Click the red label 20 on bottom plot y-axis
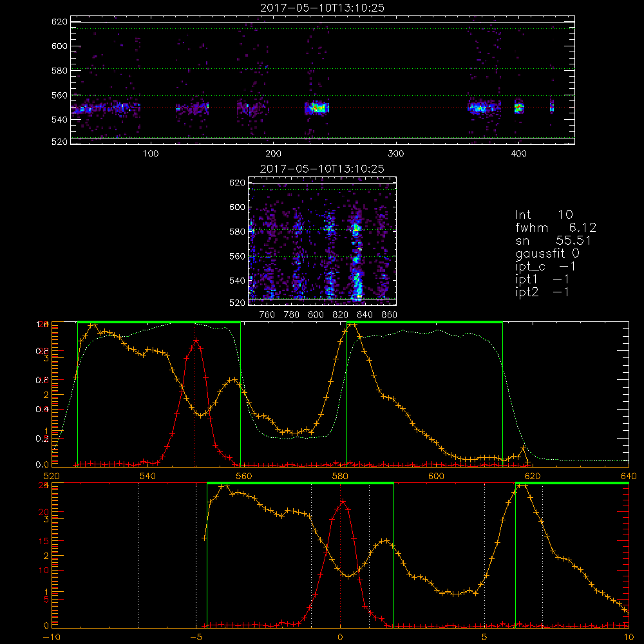 coord(44,512)
